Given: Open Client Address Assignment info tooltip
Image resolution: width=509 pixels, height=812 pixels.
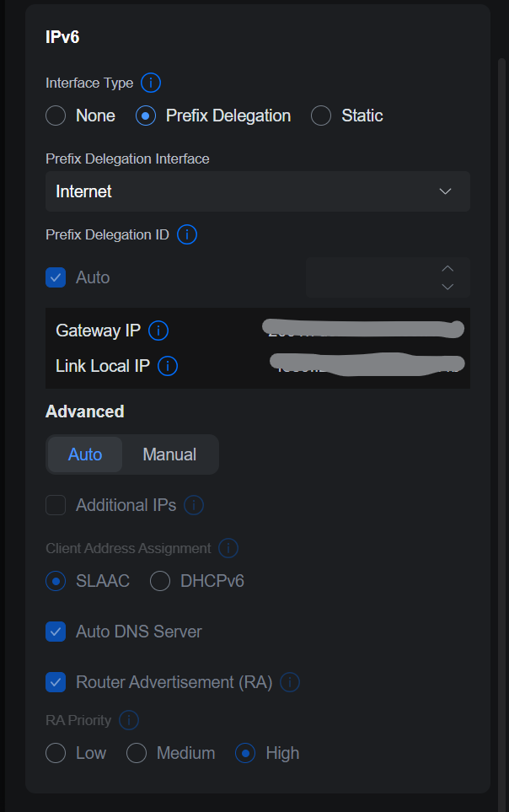Looking at the screenshot, I should 228,548.
